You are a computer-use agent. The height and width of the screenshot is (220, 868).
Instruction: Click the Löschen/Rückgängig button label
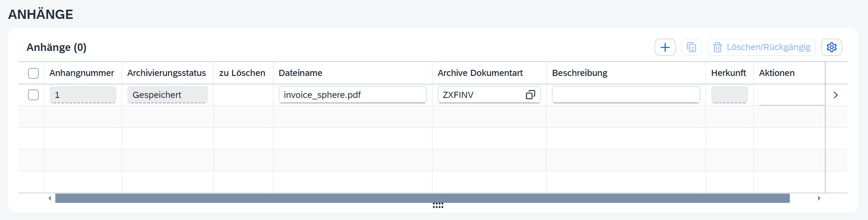pyautogui.click(x=768, y=47)
